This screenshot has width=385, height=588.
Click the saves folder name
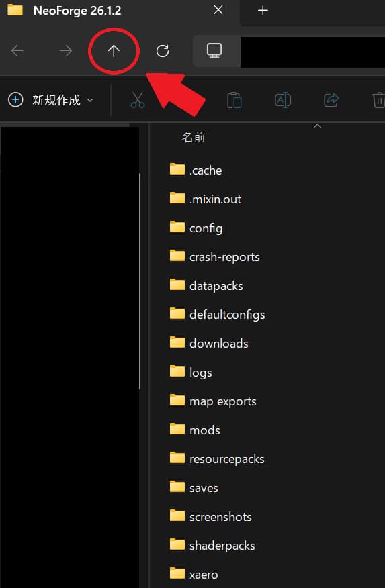point(204,488)
